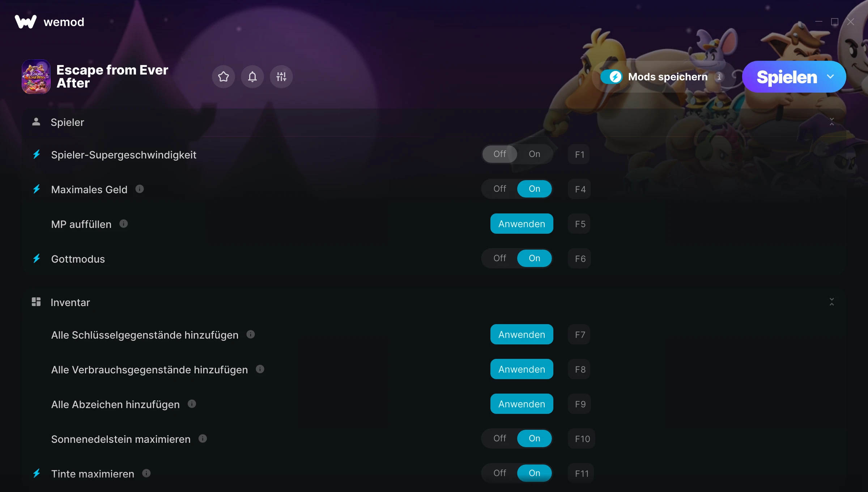
Task: Edit the F10 hotkey for Sonnenedelstein
Action: point(582,438)
